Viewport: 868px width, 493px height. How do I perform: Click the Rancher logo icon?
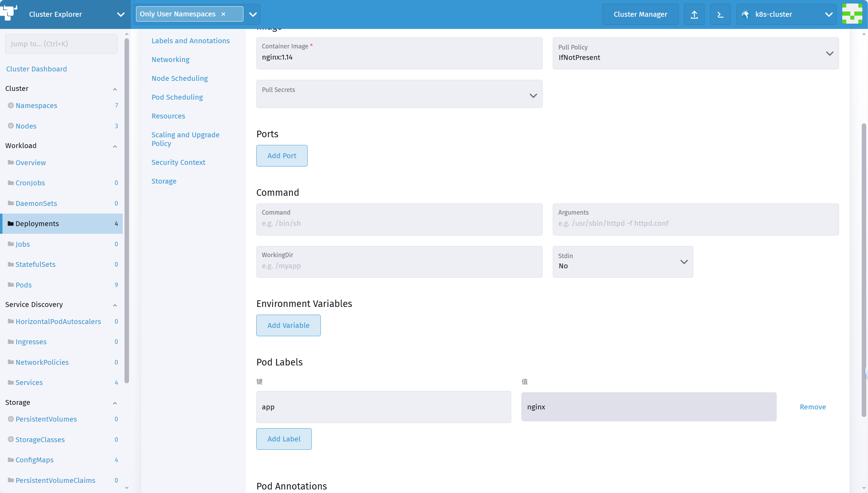[x=9, y=13]
